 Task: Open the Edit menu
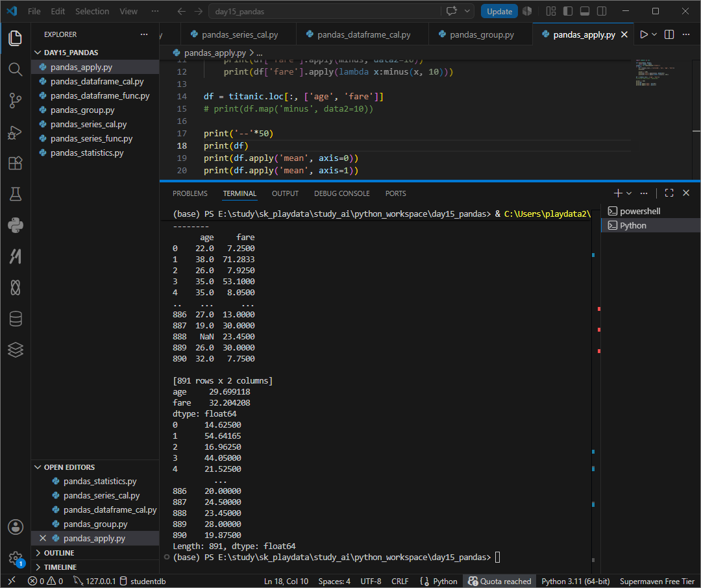coord(58,11)
